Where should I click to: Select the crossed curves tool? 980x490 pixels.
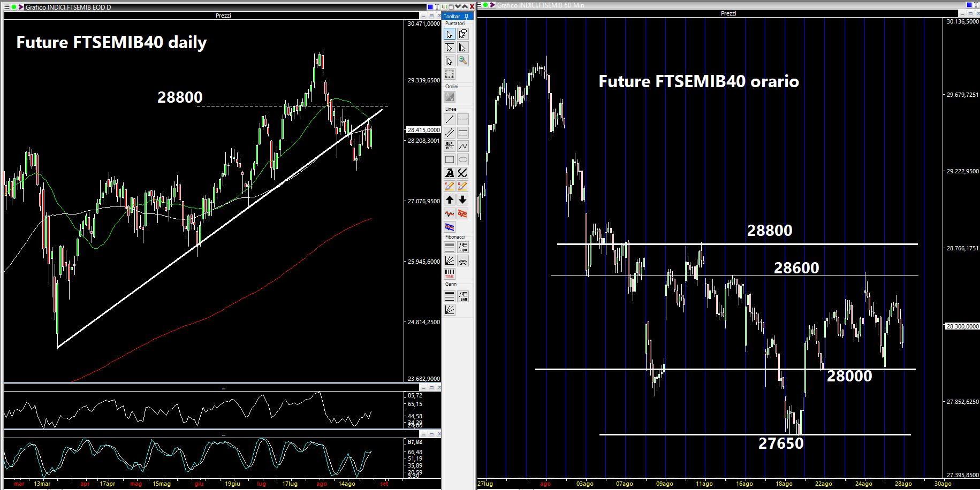coord(462,173)
